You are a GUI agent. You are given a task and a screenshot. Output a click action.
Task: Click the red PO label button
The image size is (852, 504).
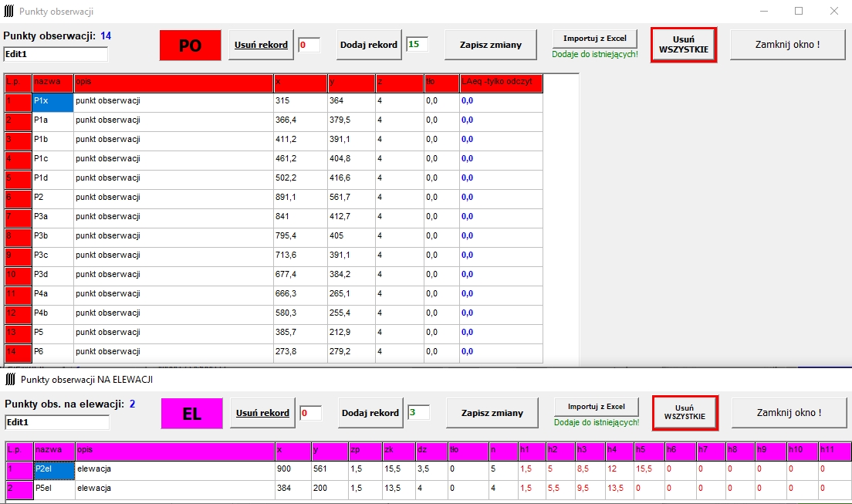(190, 45)
